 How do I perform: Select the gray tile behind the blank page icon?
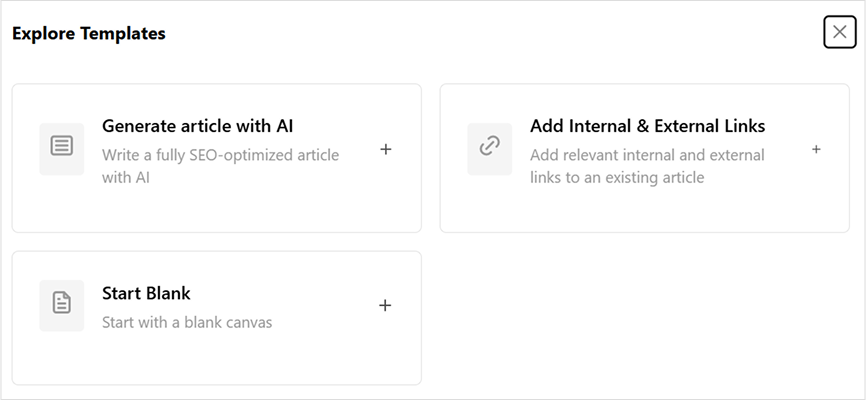(x=62, y=306)
